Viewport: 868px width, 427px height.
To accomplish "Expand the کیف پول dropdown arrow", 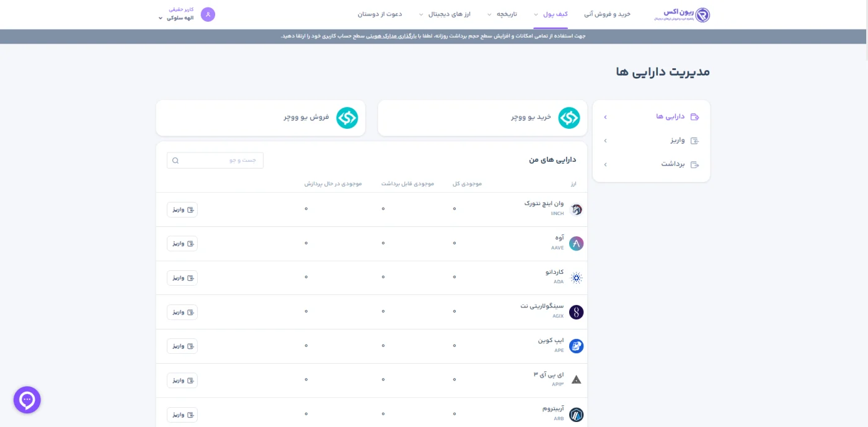I will [x=536, y=14].
